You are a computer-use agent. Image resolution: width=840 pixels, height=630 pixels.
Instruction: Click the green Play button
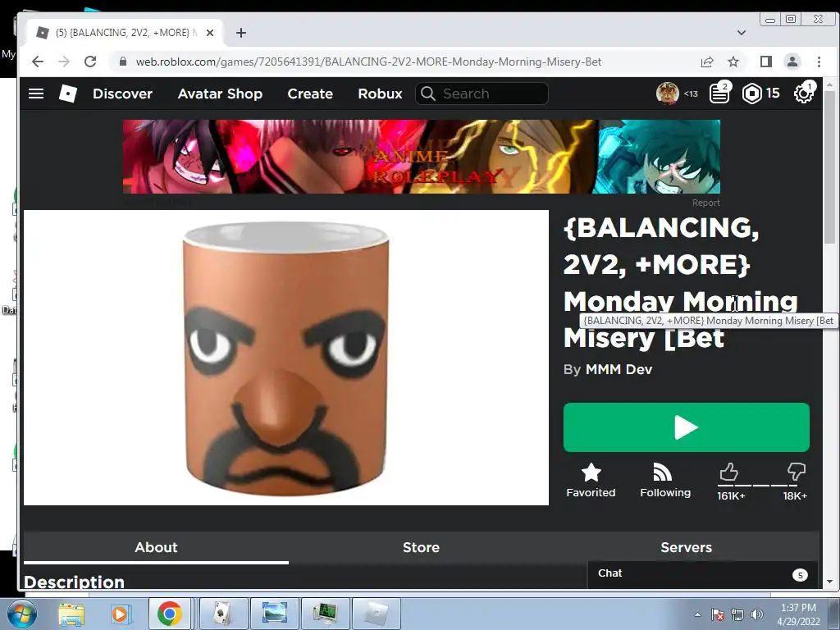[687, 427]
